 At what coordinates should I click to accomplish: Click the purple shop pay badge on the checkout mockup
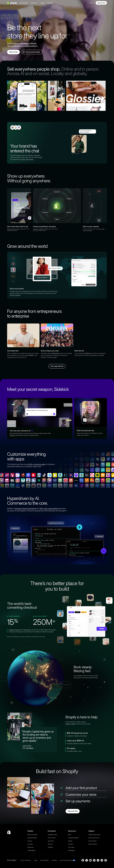(101, 628)
